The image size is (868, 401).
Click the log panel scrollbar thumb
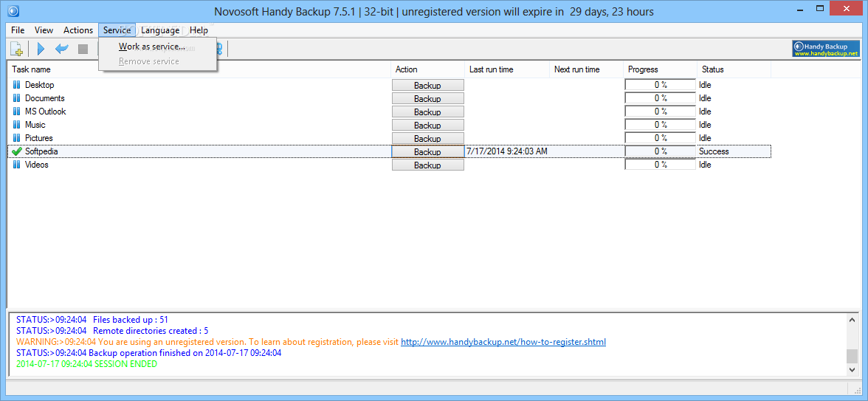coord(852,356)
